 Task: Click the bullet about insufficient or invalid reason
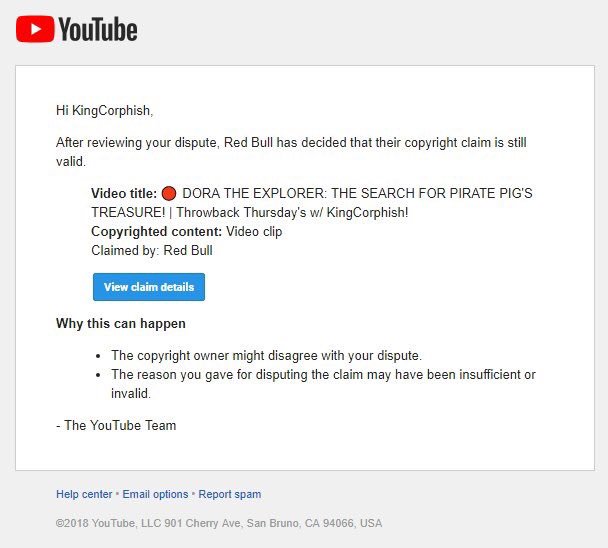323,384
